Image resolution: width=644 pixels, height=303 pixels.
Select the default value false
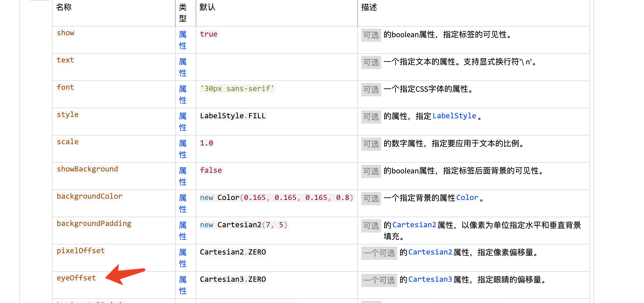[x=211, y=170]
